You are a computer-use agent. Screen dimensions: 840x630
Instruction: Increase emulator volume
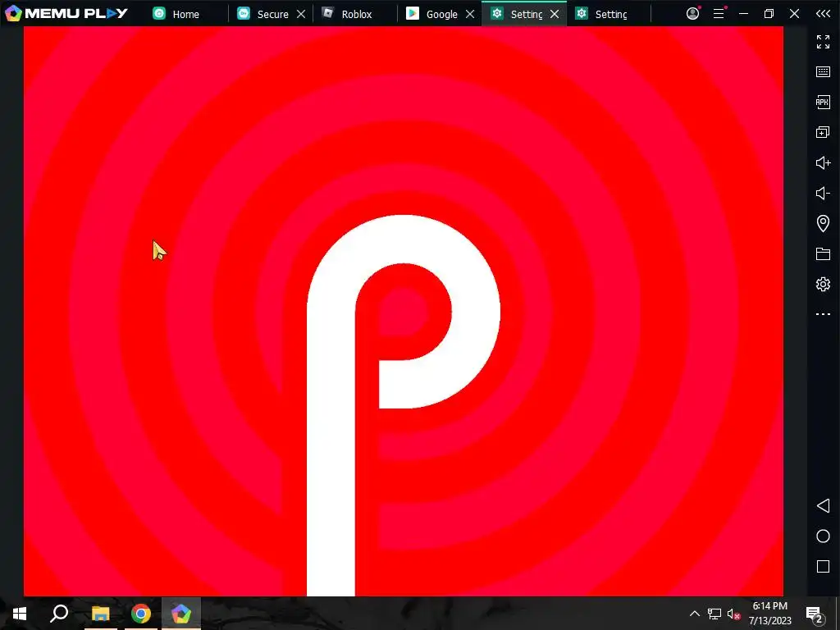point(823,162)
